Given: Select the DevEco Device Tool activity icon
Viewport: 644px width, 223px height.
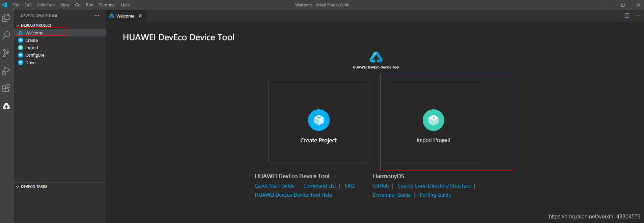Looking at the screenshot, I should (6, 106).
